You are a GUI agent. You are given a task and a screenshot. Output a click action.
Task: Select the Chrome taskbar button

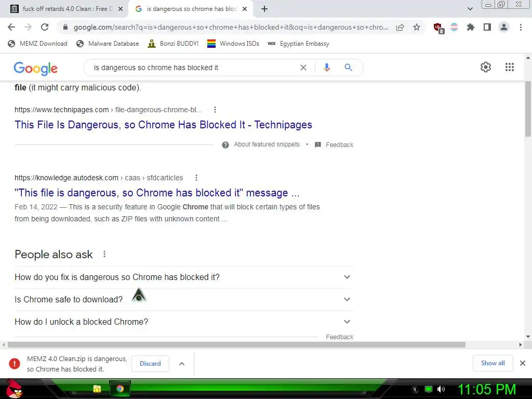(x=120, y=389)
